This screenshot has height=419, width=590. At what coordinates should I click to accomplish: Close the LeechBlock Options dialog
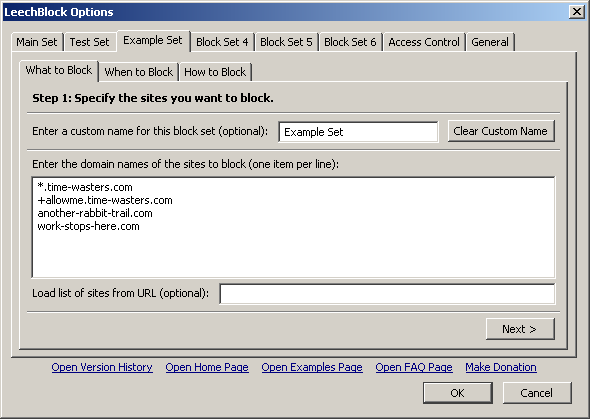[576, 12]
